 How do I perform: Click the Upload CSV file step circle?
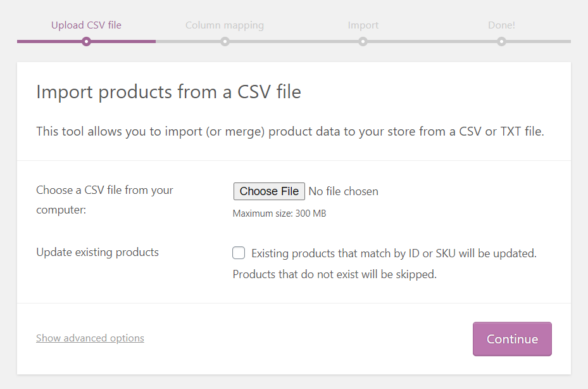coord(87,42)
